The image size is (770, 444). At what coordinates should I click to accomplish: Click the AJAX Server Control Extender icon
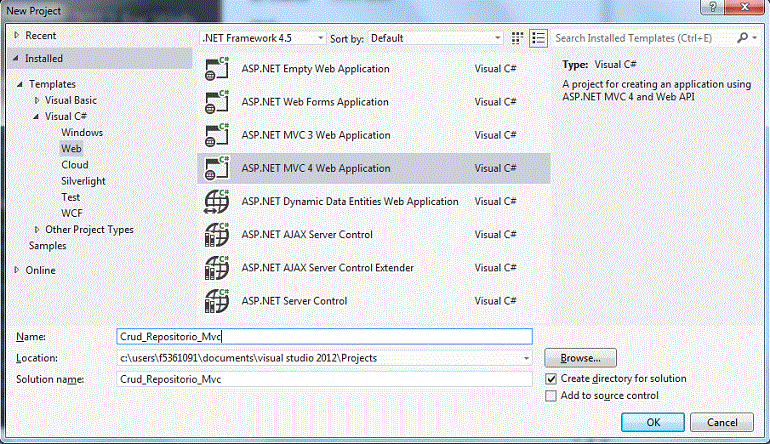tap(217, 268)
